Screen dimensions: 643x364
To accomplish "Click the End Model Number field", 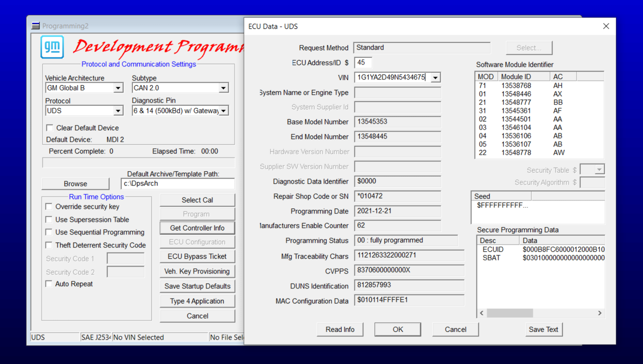I will point(397,137).
